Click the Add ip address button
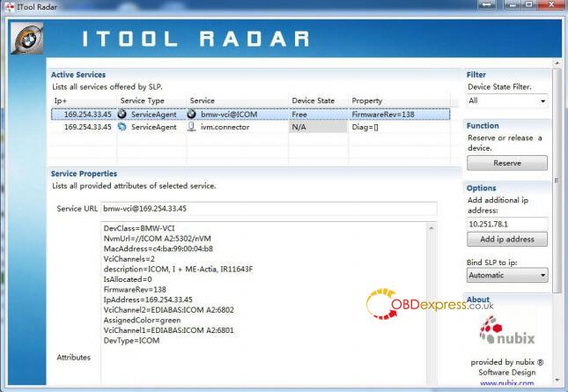The image size is (568, 392). tap(507, 239)
